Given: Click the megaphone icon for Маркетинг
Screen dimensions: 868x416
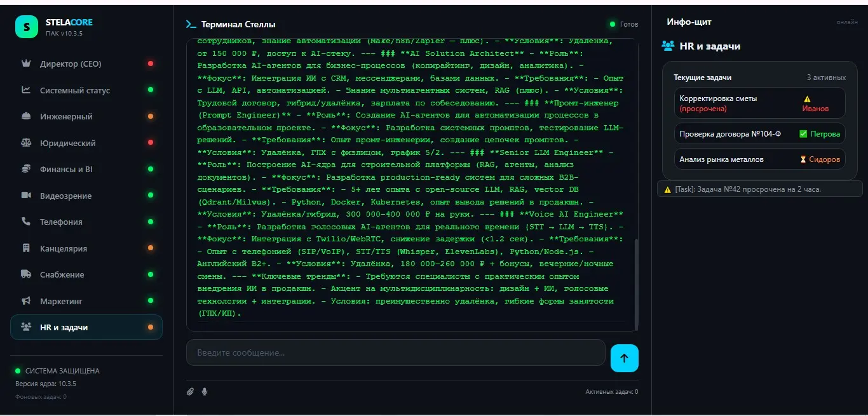Looking at the screenshot, I should [x=26, y=301].
